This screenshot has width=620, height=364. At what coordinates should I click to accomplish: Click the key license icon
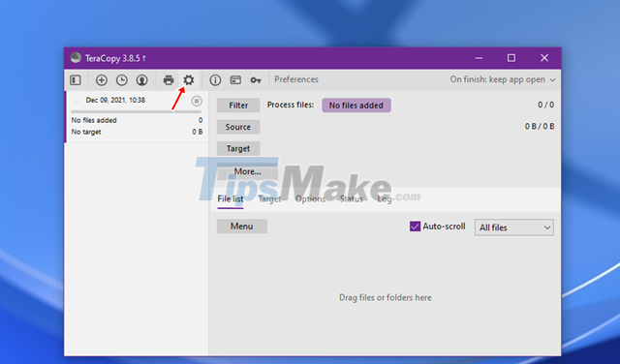pos(256,80)
